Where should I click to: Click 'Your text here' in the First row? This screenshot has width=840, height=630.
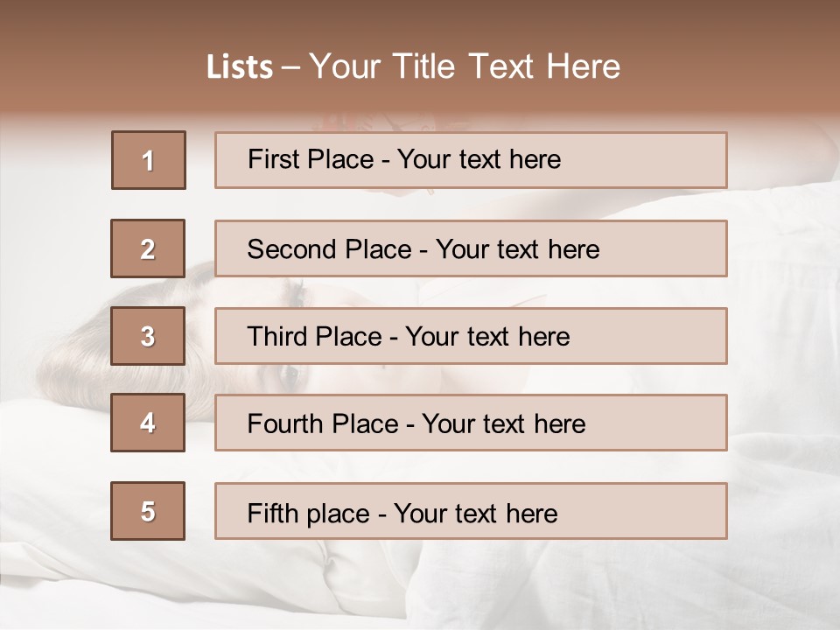479,159
